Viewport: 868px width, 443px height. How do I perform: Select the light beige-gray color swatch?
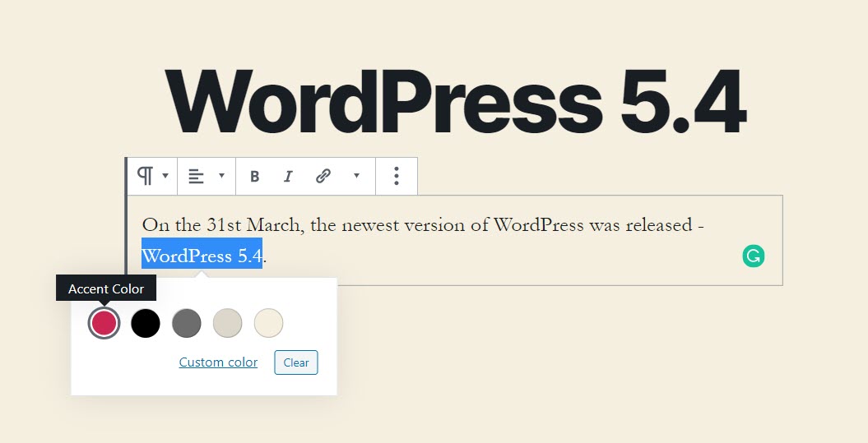click(x=228, y=323)
